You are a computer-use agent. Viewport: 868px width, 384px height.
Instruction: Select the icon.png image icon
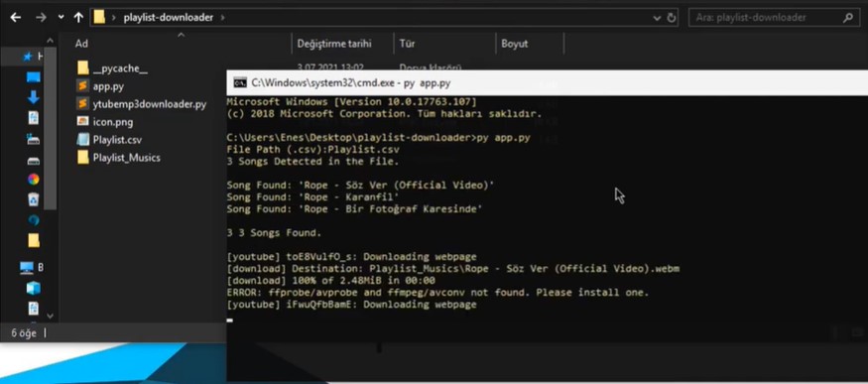[x=83, y=122]
